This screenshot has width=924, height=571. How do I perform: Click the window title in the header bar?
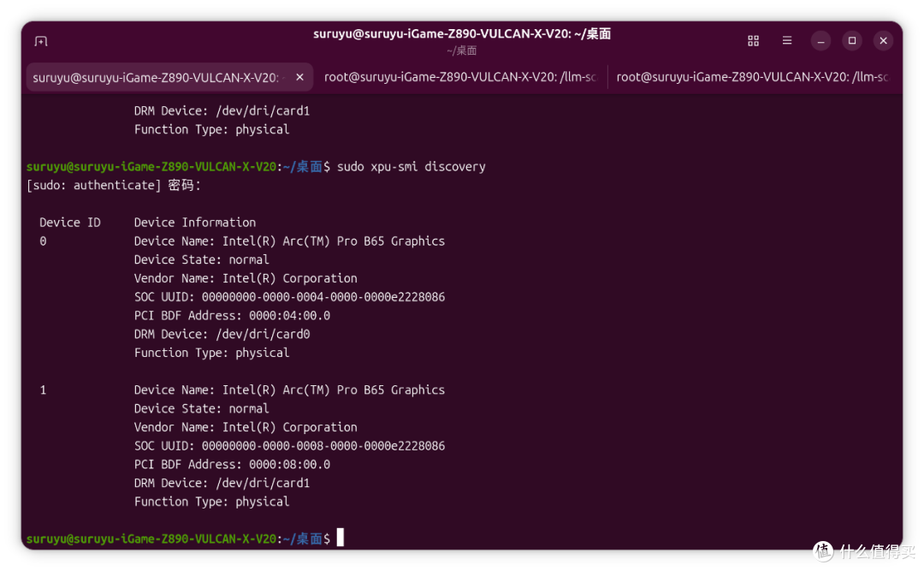click(x=462, y=33)
